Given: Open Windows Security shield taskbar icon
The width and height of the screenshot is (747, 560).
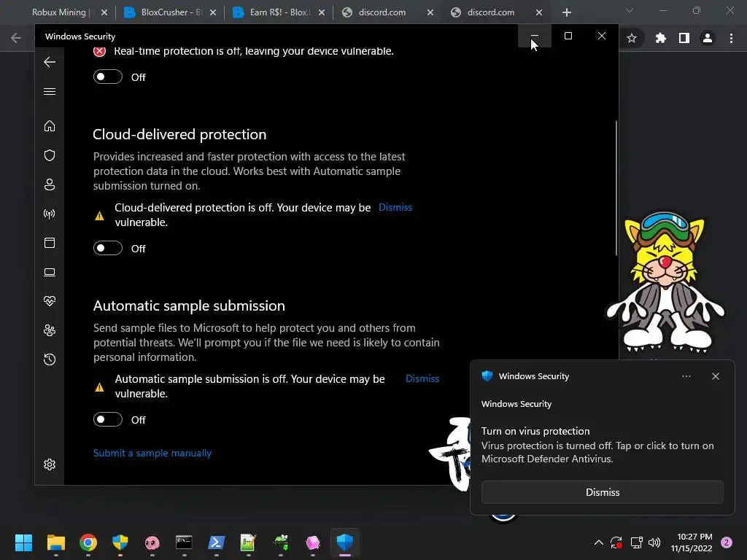Looking at the screenshot, I should (x=345, y=542).
